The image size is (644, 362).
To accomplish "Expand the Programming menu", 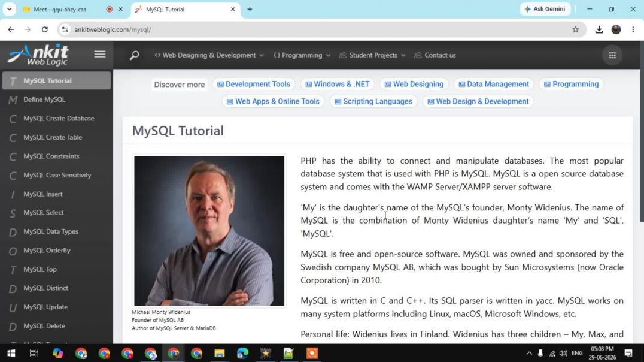I will point(302,55).
